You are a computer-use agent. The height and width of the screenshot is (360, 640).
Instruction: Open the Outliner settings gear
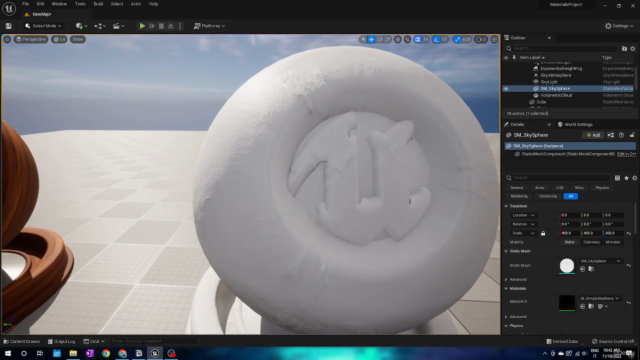pos(633,48)
